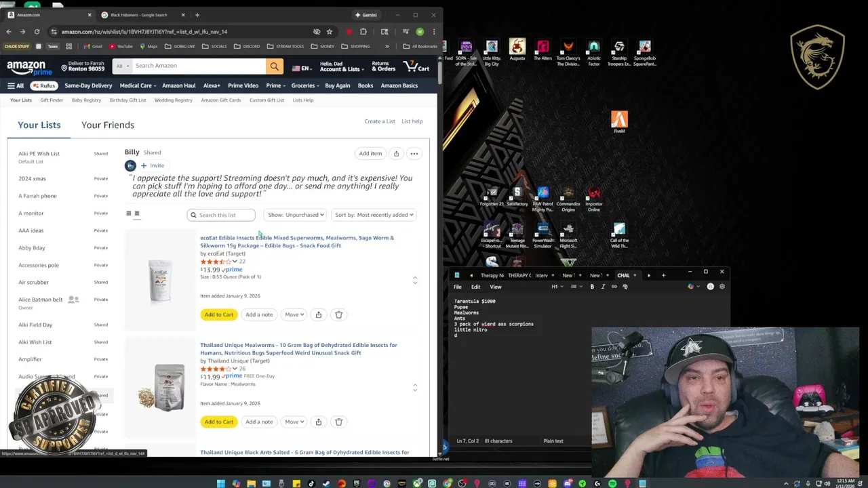This screenshot has width=868, height=488.
Task: Open the EN language selector
Action: pos(302,68)
